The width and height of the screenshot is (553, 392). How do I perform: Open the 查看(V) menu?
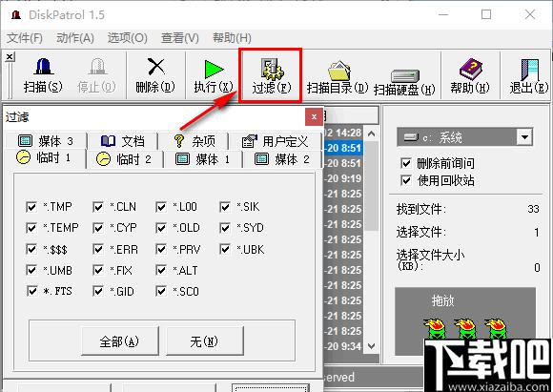click(180, 38)
